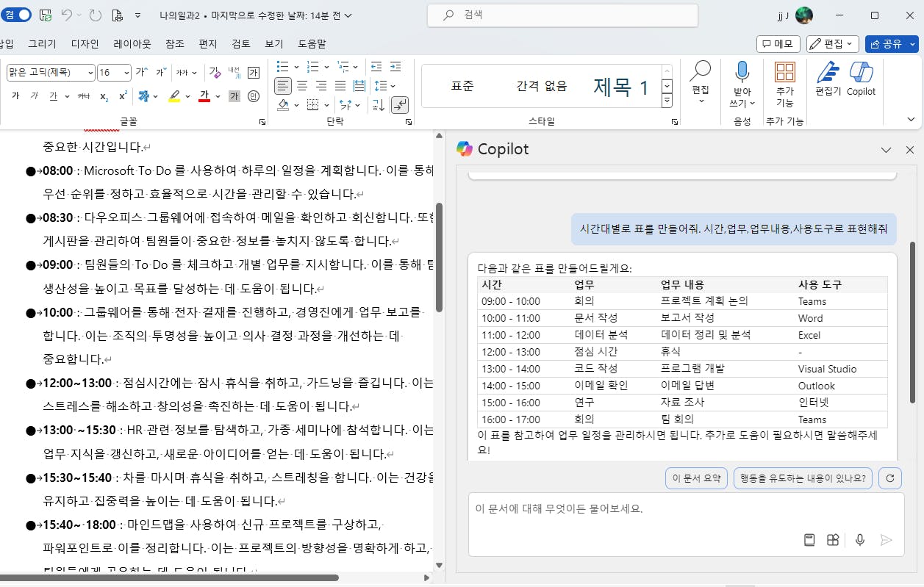Click the sort icon in paragraph group

(x=378, y=105)
